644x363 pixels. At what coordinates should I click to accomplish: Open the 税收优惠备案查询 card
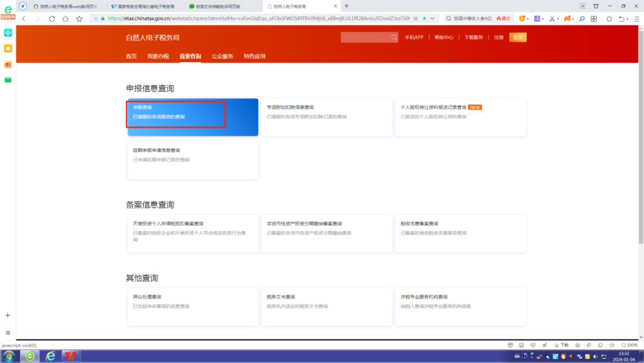tap(460, 233)
